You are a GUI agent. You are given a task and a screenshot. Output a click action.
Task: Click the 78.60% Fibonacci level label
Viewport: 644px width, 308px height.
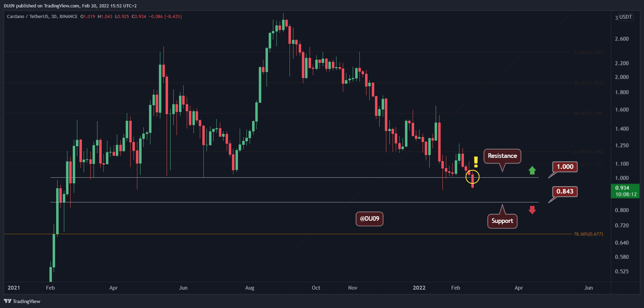pos(588,234)
